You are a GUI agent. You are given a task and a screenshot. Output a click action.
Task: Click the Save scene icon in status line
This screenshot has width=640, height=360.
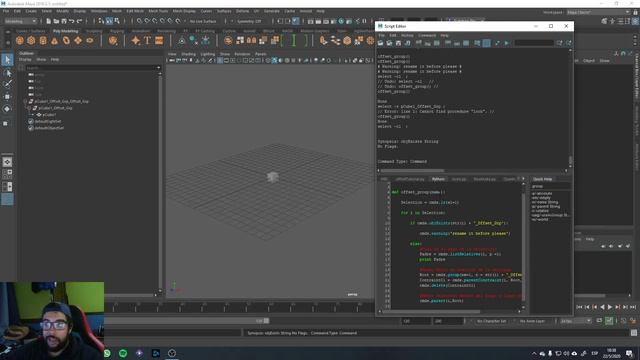coord(64,21)
